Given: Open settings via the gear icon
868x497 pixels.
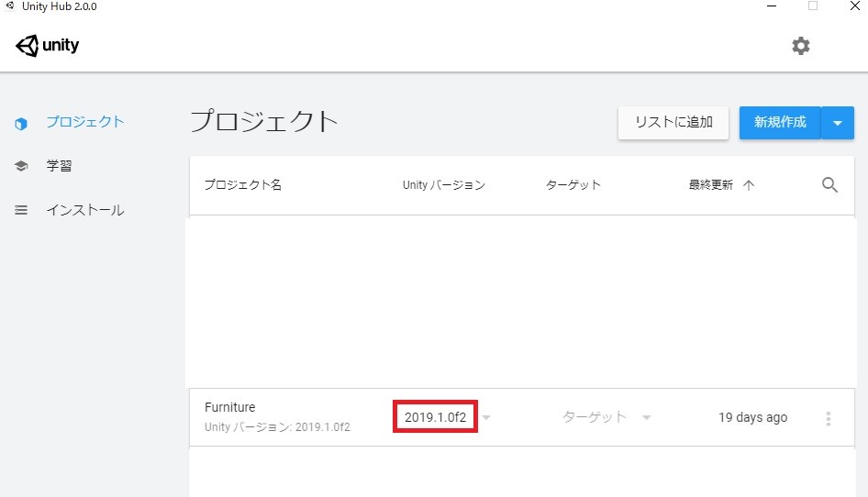Looking at the screenshot, I should coord(800,45).
